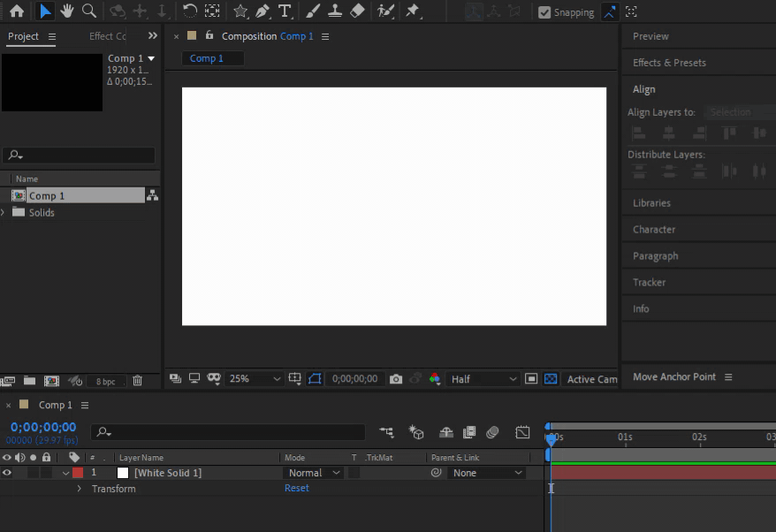The image size is (776, 532).
Task: Open the Effects & Presets panel
Action: click(669, 63)
